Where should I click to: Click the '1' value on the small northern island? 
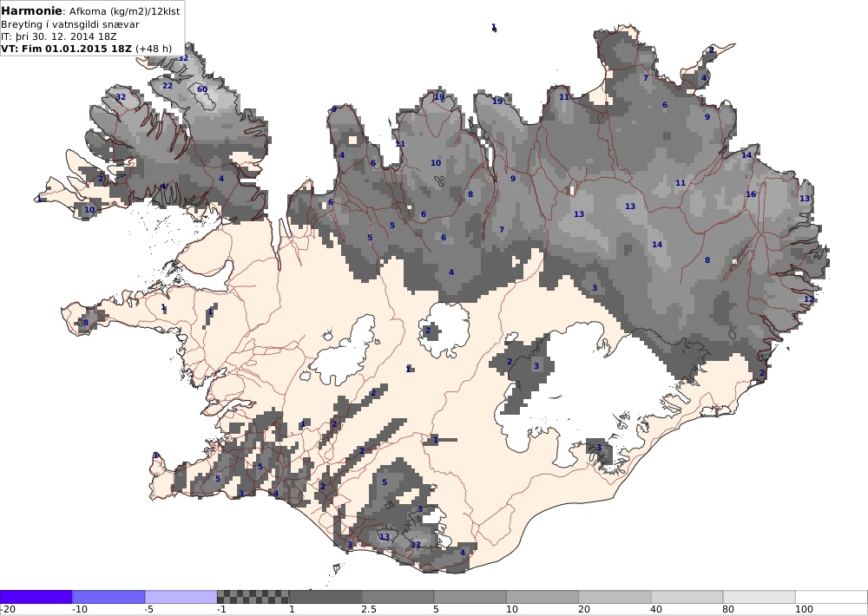point(494,27)
